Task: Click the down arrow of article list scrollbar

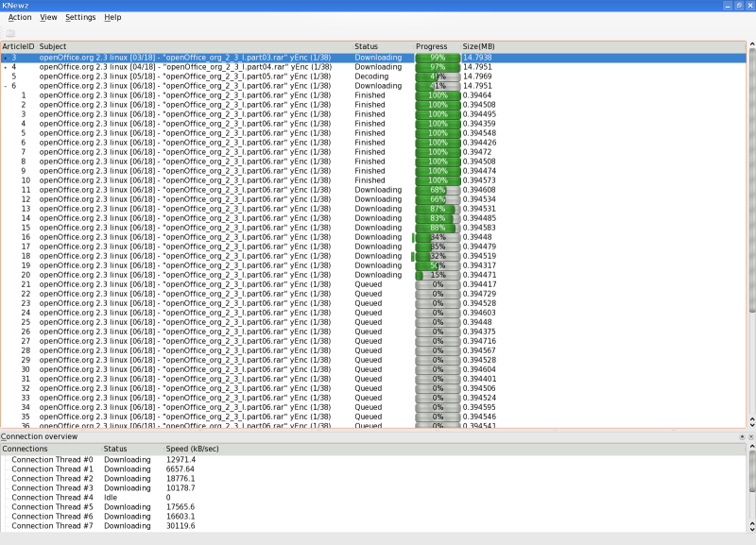Action: tap(751, 425)
